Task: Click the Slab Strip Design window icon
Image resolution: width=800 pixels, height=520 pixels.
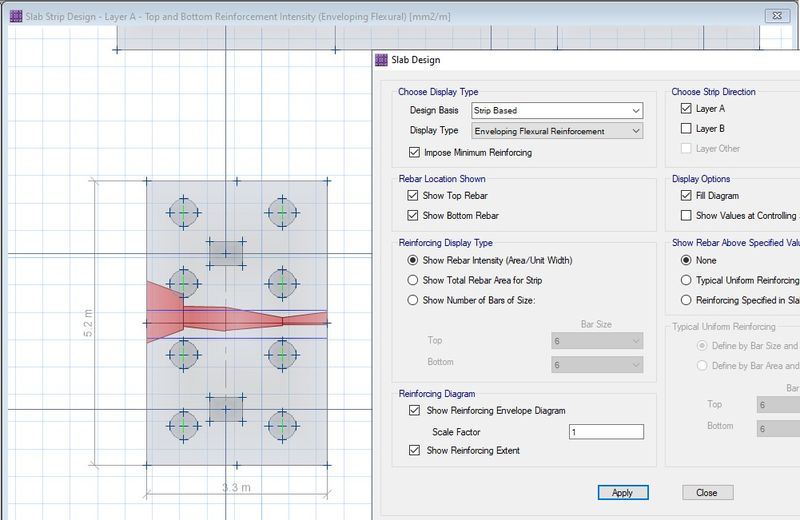Action: (16, 16)
